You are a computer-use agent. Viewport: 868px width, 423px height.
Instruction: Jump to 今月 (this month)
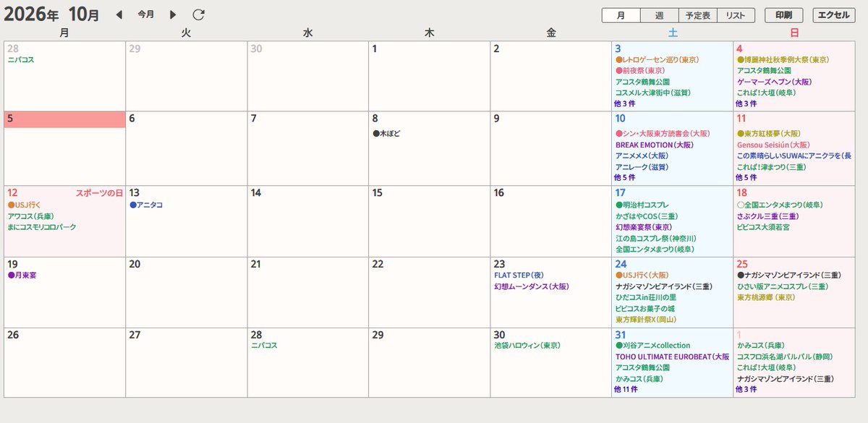point(146,14)
